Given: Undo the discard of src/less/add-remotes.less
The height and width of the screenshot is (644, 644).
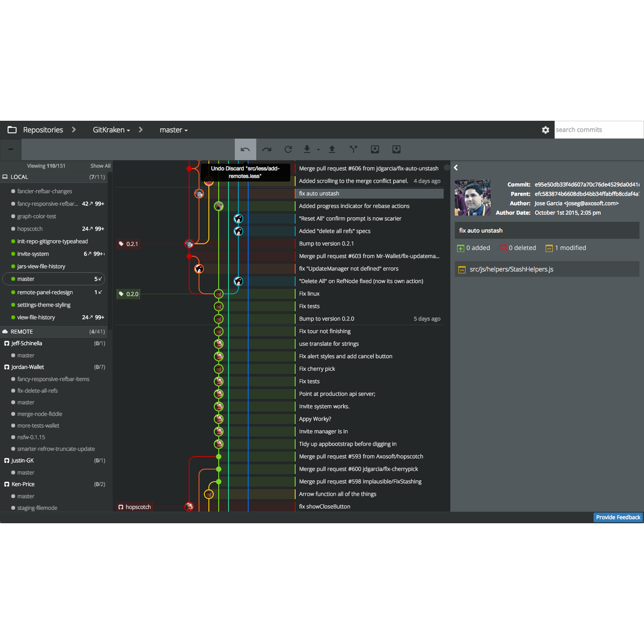Looking at the screenshot, I should point(245,149).
